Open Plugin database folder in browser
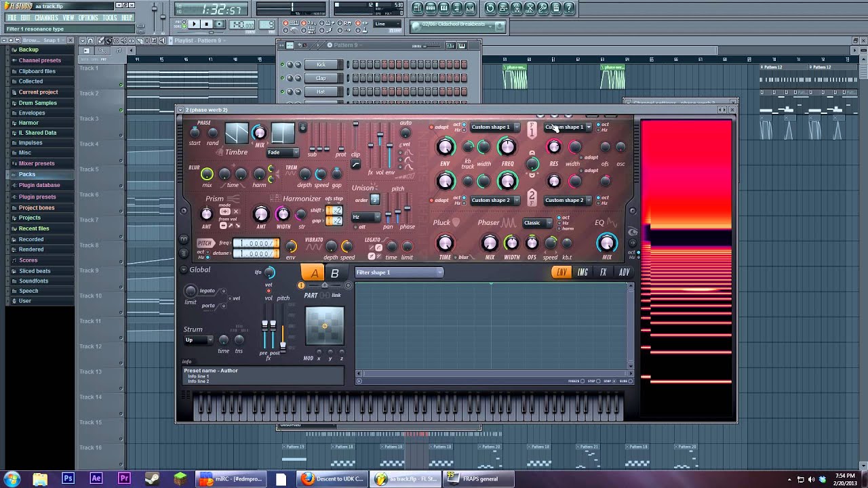The height and width of the screenshot is (488, 868). 39,185
